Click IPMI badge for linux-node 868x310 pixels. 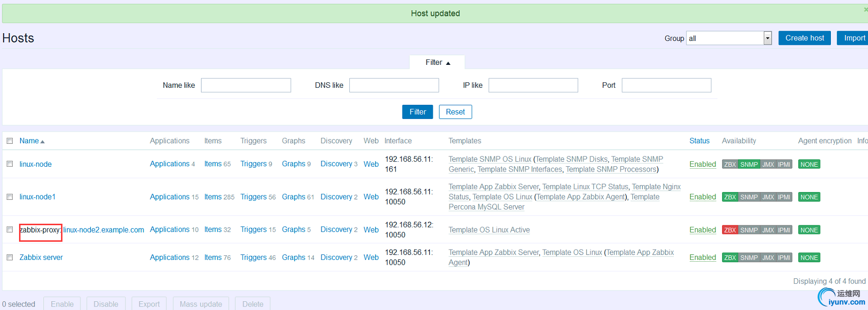coord(784,164)
